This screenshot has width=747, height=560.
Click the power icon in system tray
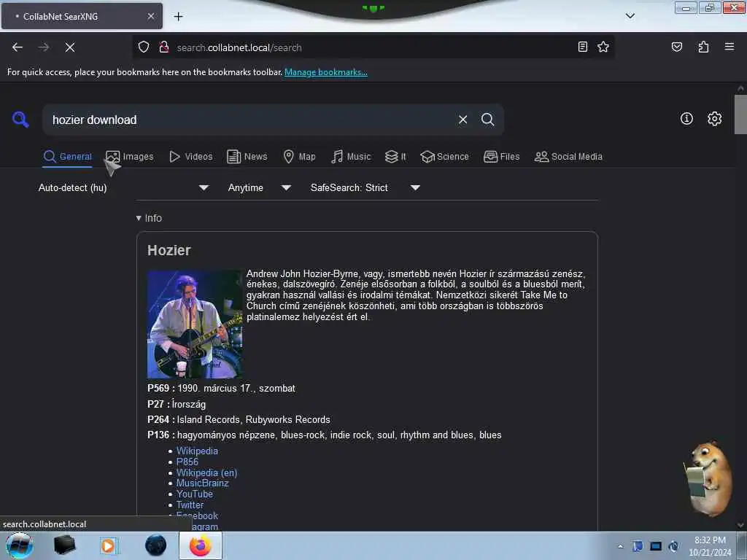point(673,546)
